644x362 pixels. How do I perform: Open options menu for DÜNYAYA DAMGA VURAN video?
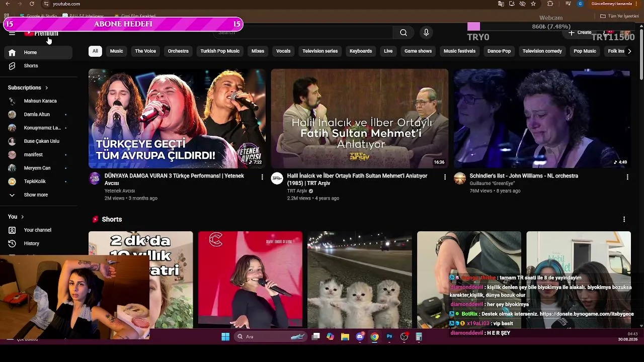262,177
